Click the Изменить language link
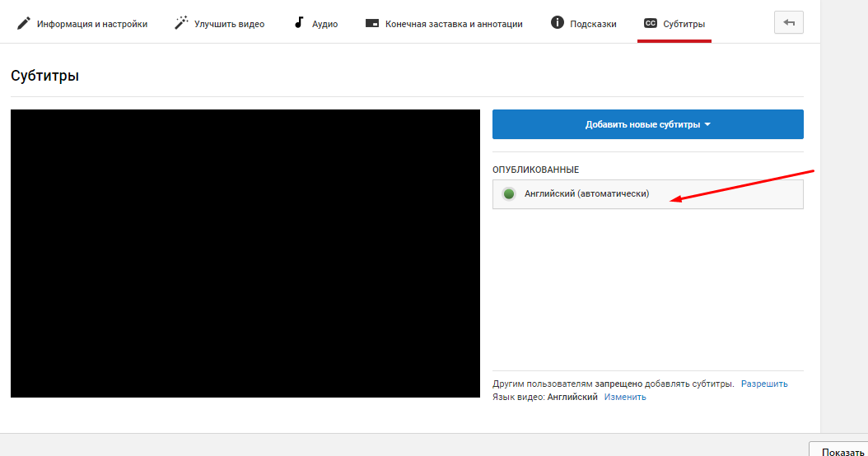The width and height of the screenshot is (868, 456). [625, 397]
